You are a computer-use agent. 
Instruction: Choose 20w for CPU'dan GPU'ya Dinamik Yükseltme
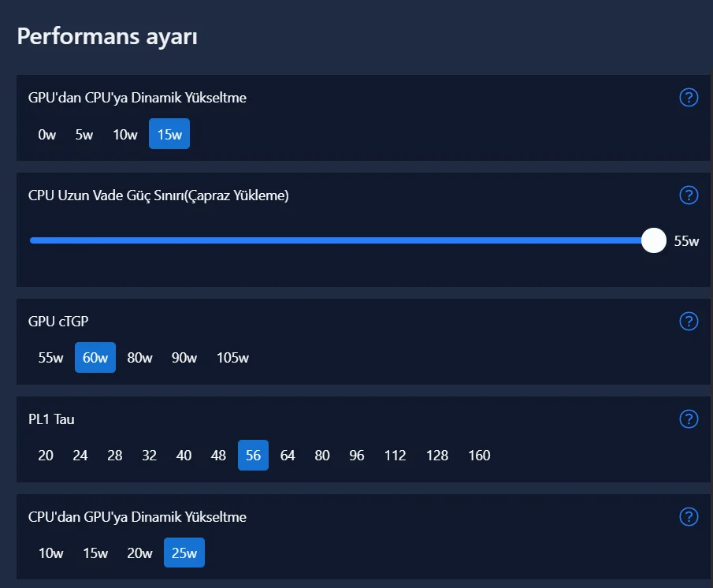pos(139,553)
